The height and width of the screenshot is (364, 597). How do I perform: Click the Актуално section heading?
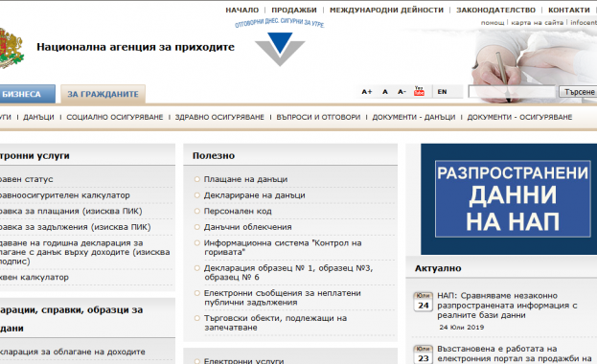point(438,268)
